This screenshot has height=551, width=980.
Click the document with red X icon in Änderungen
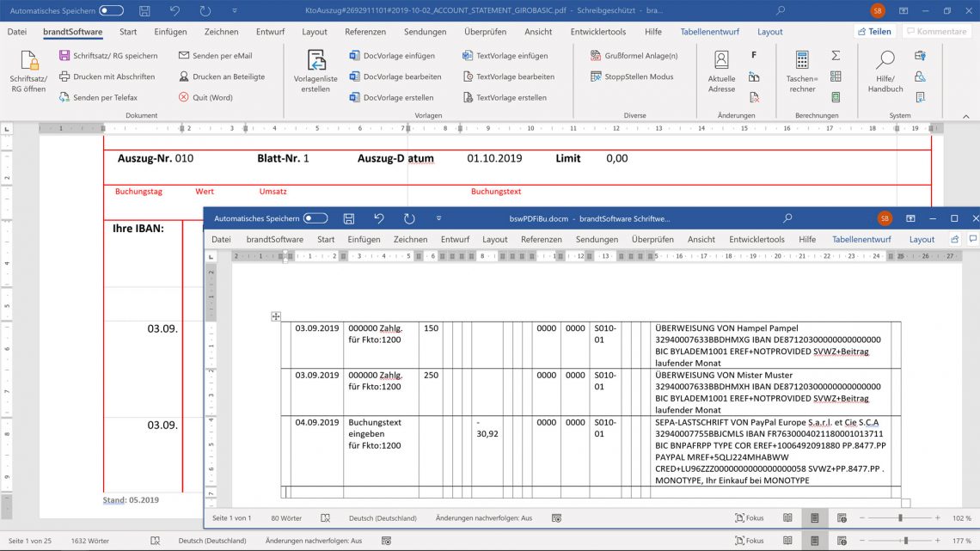pos(755,97)
